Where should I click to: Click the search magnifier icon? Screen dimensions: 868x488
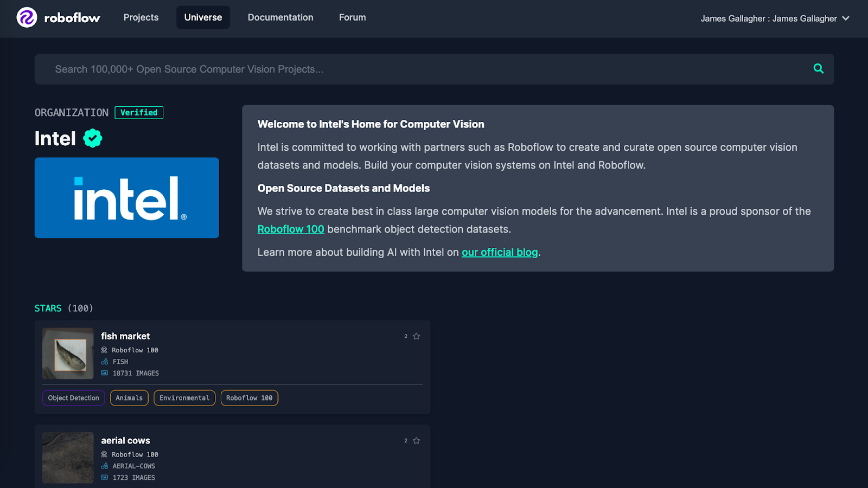point(819,68)
